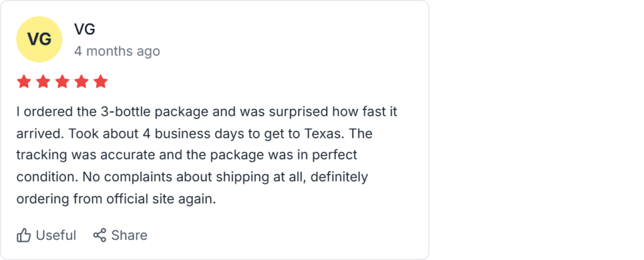This screenshot has width=644, height=260.
Task: Click the first red rating star
Action: [23, 82]
